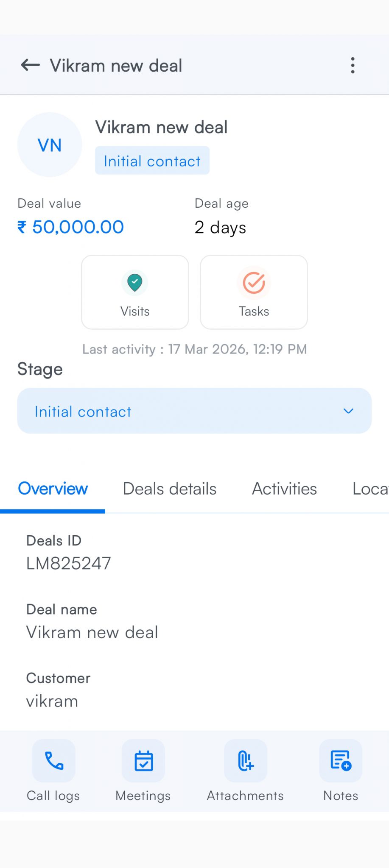Tap the back arrow icon
The height and width of the screenshot is (868, 389).
pyautogui.click(x=31, y=65)
